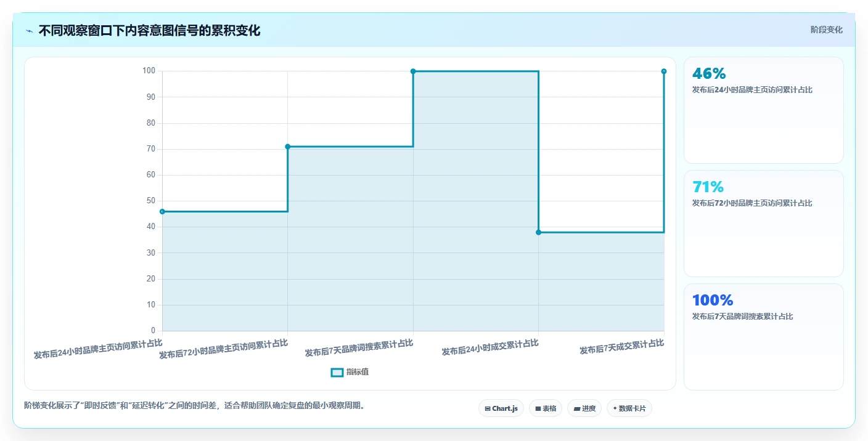
Task: Select the 表格 chip
Action: pos(546,408)
